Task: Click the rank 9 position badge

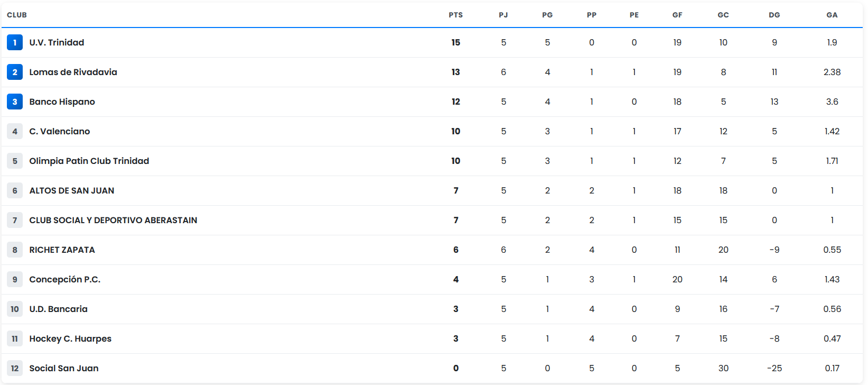Action: point(15,279)
